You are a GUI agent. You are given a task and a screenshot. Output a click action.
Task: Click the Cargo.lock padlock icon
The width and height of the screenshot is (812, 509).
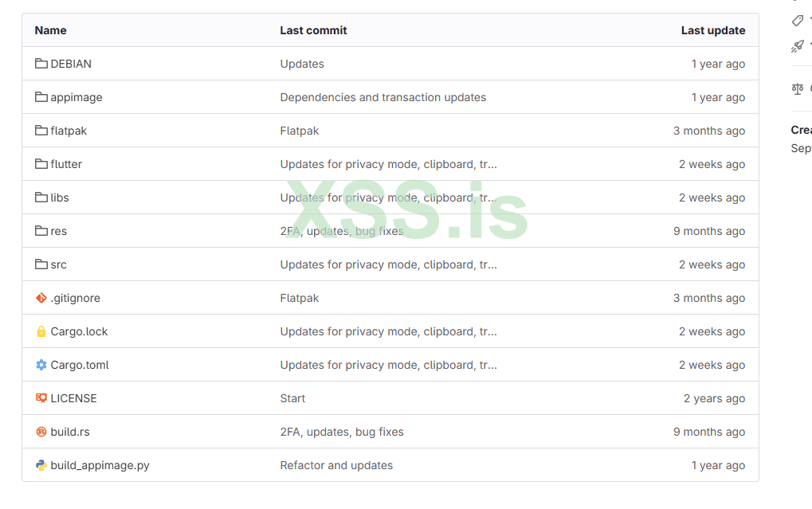pyautogui.click(x=41, y=331)
